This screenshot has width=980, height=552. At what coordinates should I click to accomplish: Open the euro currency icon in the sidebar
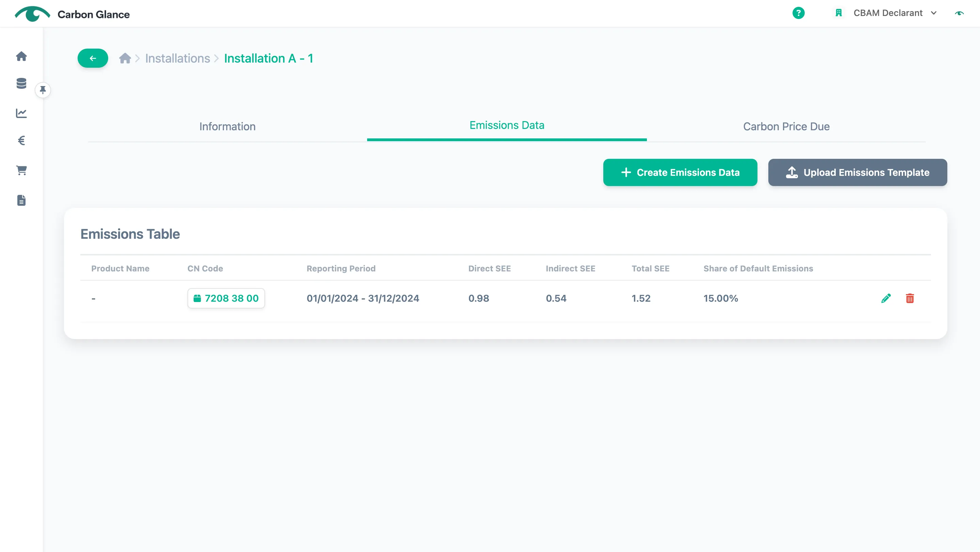pyautogui.click(x=21, y=141)
